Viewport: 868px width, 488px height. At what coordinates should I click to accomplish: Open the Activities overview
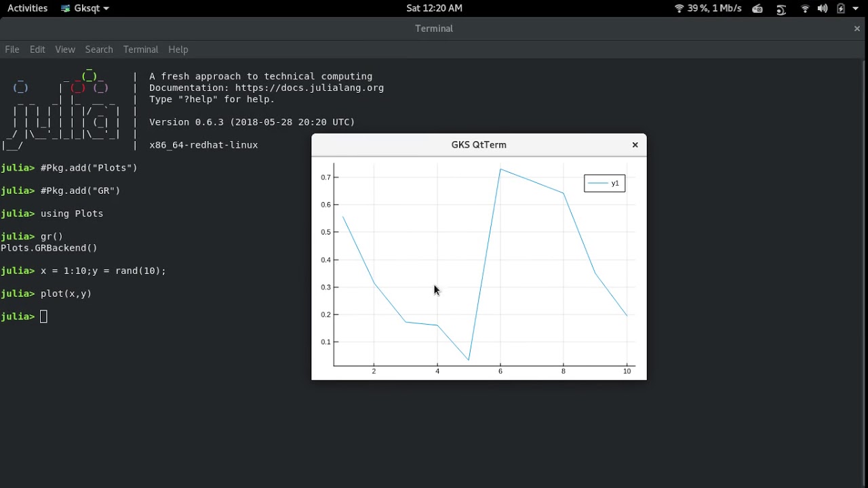coord(27,8)
